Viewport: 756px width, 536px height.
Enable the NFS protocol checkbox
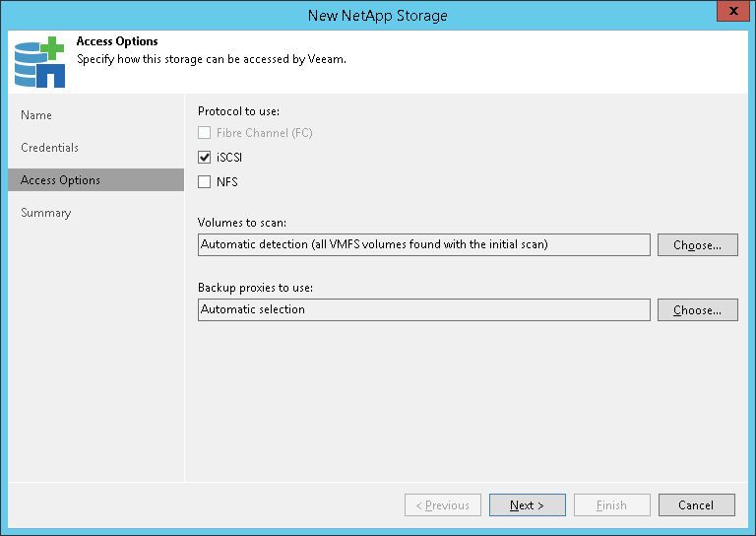[205, 182]
